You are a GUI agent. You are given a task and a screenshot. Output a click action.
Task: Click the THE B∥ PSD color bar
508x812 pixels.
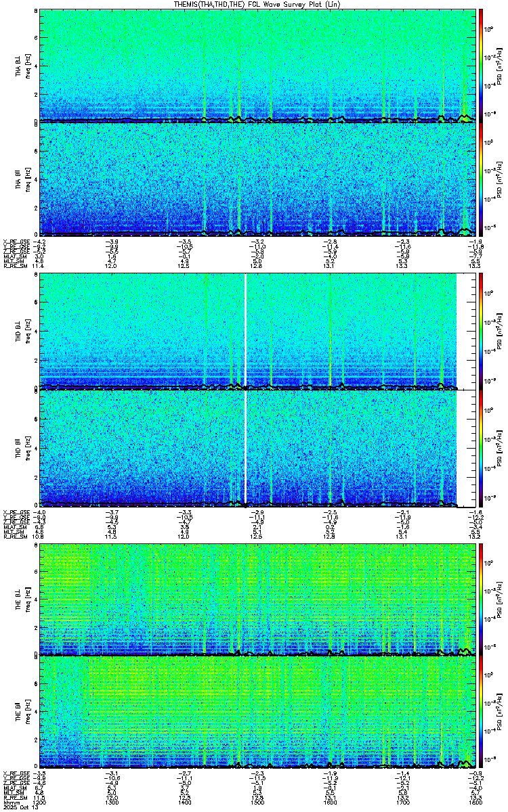click(x=481, y=712)
